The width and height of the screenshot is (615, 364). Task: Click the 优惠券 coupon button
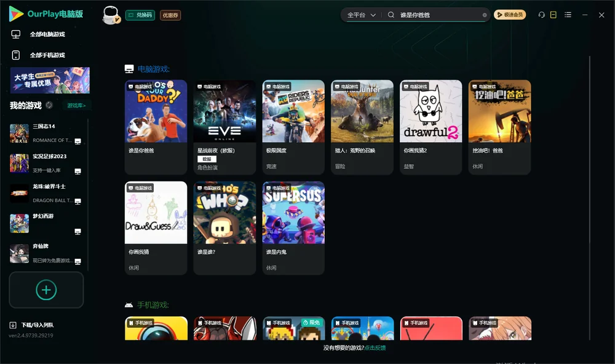tap(170, 15)
